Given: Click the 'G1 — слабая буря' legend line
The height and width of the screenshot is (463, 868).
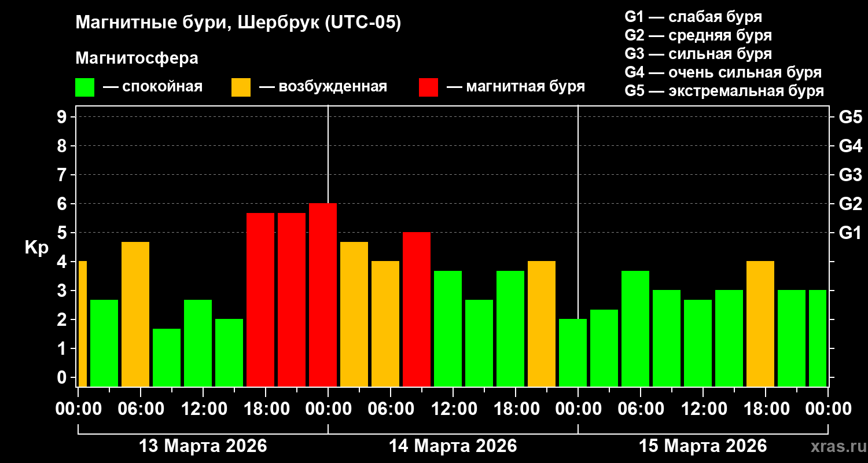Looking at the screenshot, I should pyautogui.click(x=693, y=17).
